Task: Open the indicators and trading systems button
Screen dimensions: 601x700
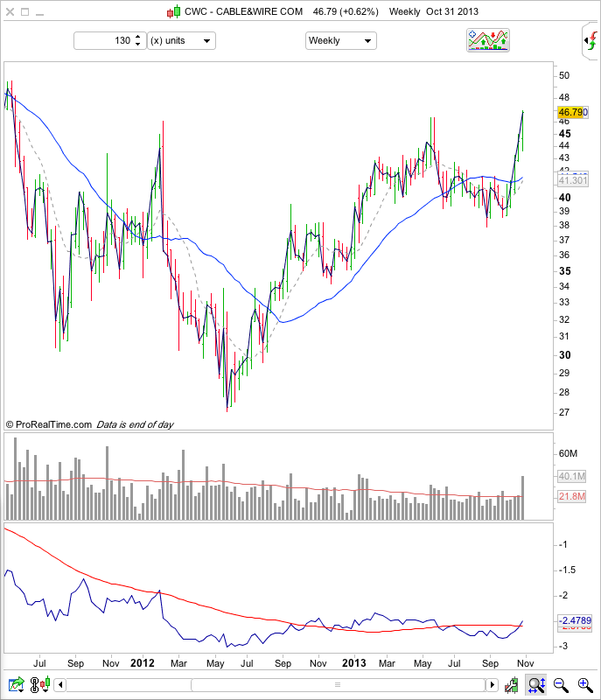Action: [488, 40]
